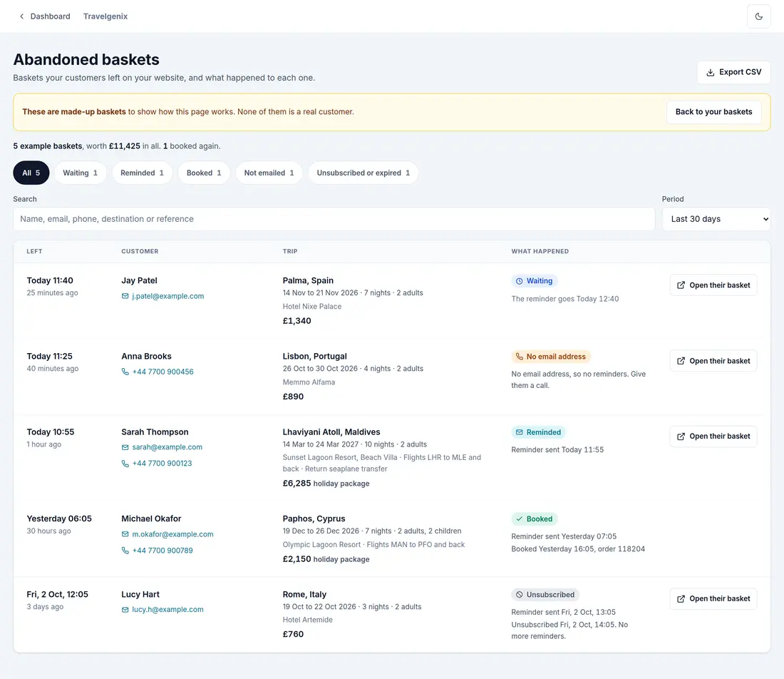784x679 pixels.
Task: Click the Lhaviyani Atoll, Maldives trip title
Action: (331, 432)
